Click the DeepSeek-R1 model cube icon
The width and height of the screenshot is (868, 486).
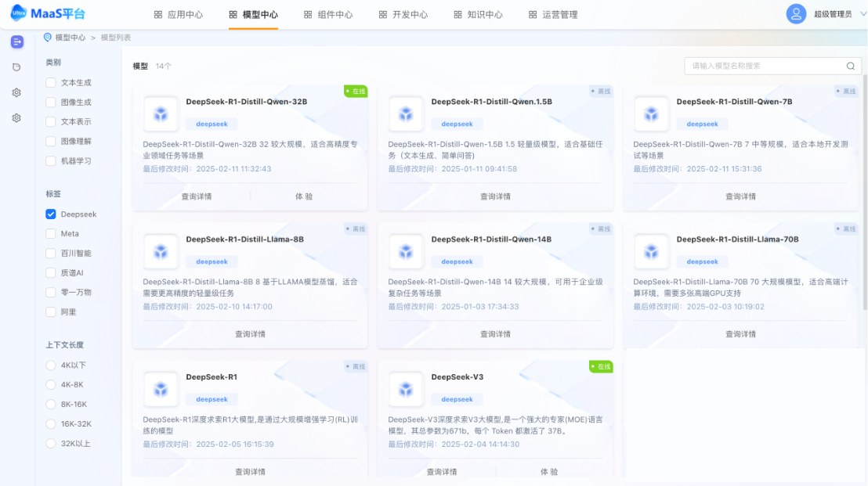tap(161, 389)
